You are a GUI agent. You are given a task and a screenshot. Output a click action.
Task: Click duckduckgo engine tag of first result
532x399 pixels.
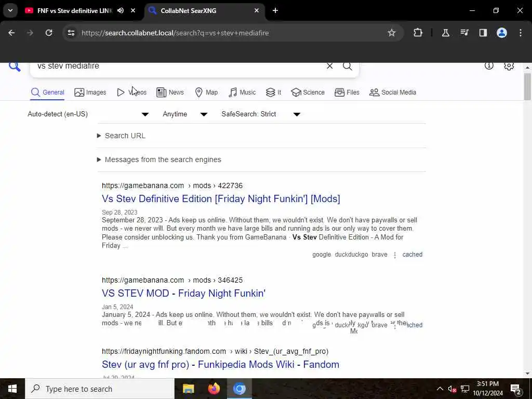(352, 255)
